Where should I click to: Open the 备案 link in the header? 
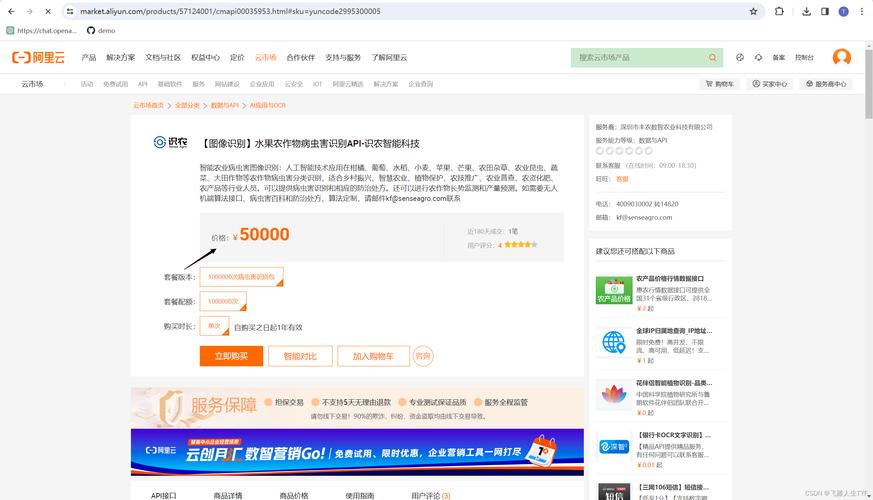pyautogui.click(x=778, y=57)
